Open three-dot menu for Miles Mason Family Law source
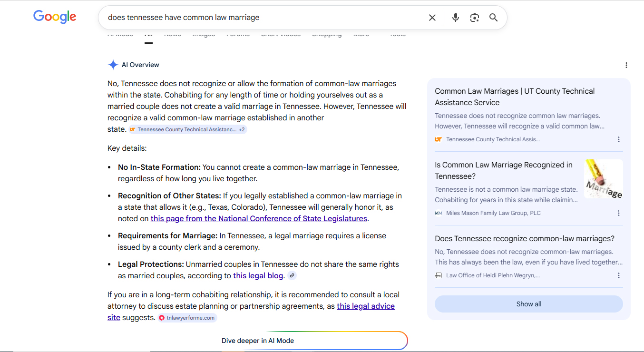The image size is (644, 352). 618,213
